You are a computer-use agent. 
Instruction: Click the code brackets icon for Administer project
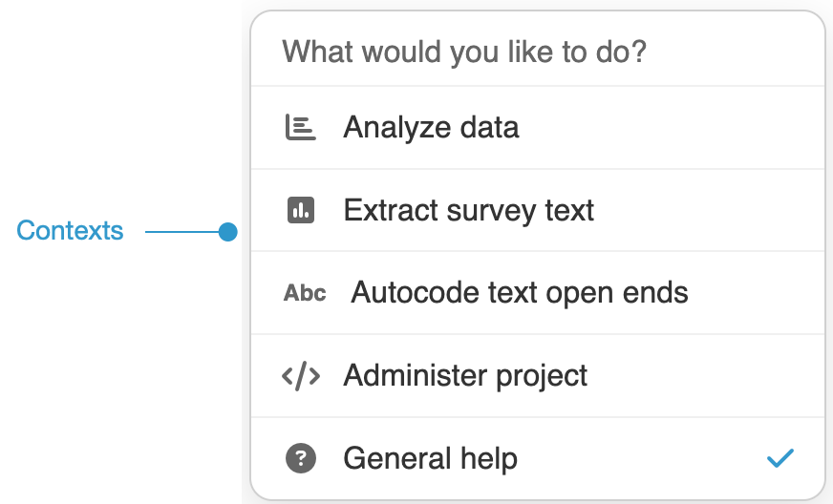[301, 376]
